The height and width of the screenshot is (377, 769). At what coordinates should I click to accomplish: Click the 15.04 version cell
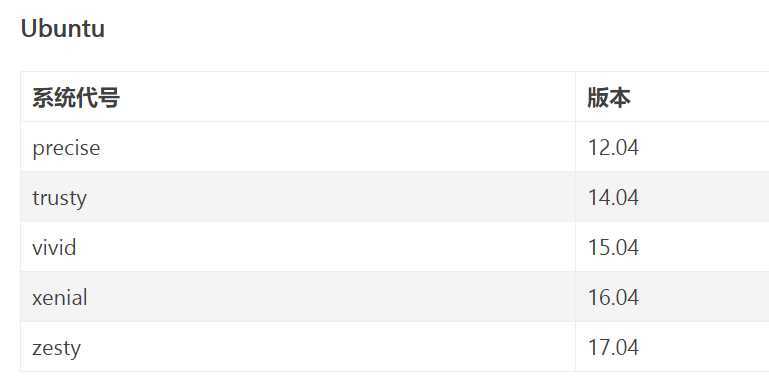click(x=672, y=247)
